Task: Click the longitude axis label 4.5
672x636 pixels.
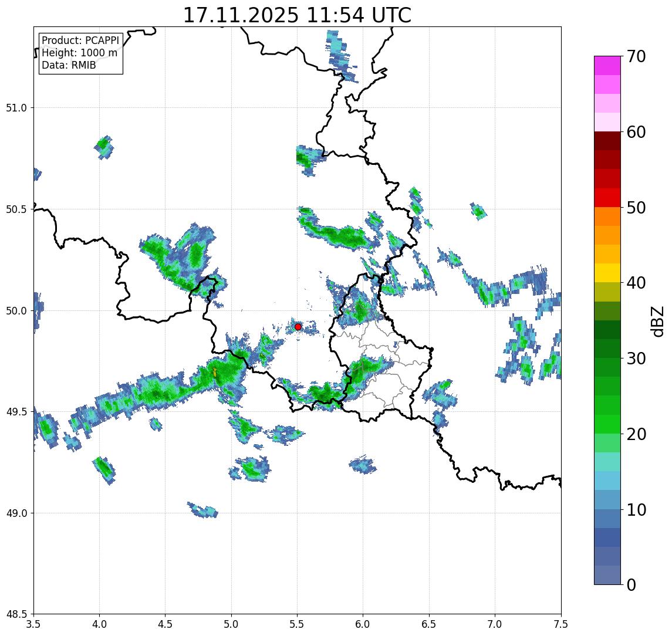Action: [166, 624]
